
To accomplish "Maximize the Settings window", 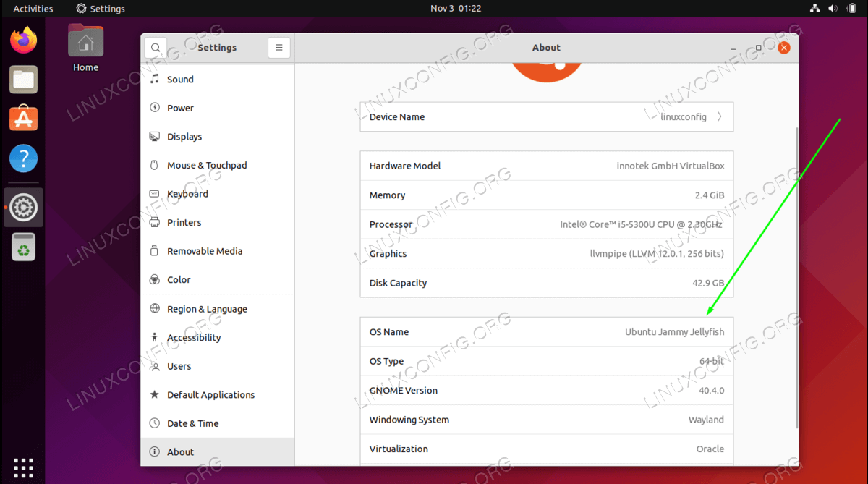I will pyautogui.click(x=759, y=48).
